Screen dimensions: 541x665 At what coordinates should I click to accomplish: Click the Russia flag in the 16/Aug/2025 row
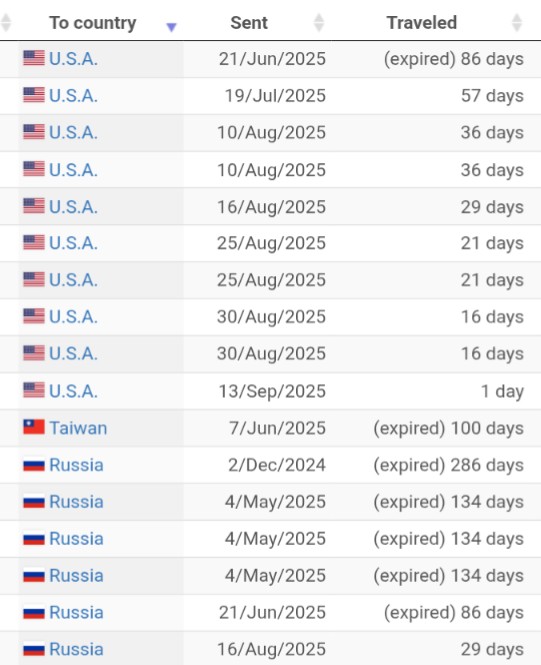pos(34,649)
